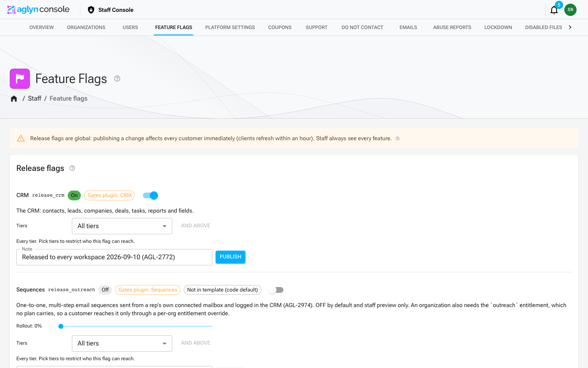The height and width of the screenshot is (368, 588).
Task: Click in the CRM Note input field
Action: pos(114,257)
